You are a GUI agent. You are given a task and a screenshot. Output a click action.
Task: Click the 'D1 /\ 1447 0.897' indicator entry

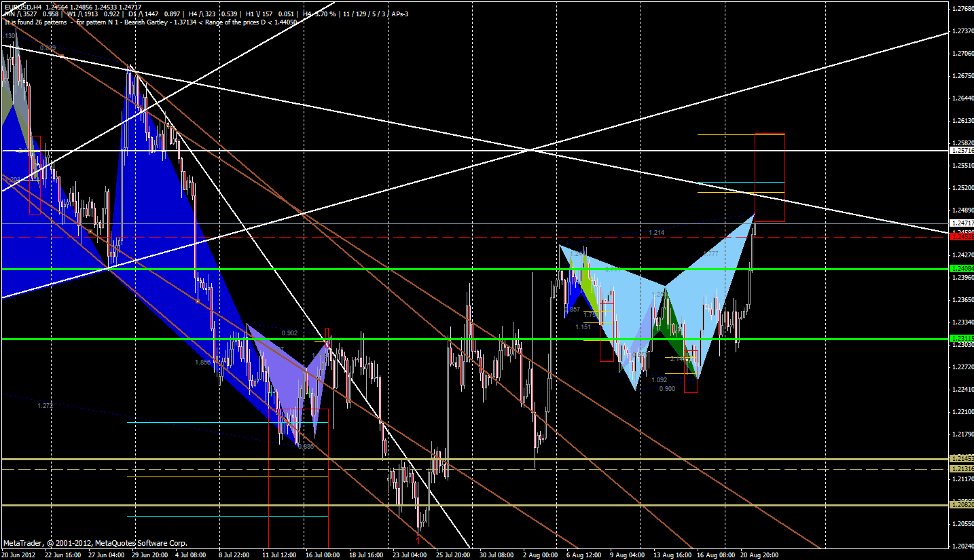154,14
